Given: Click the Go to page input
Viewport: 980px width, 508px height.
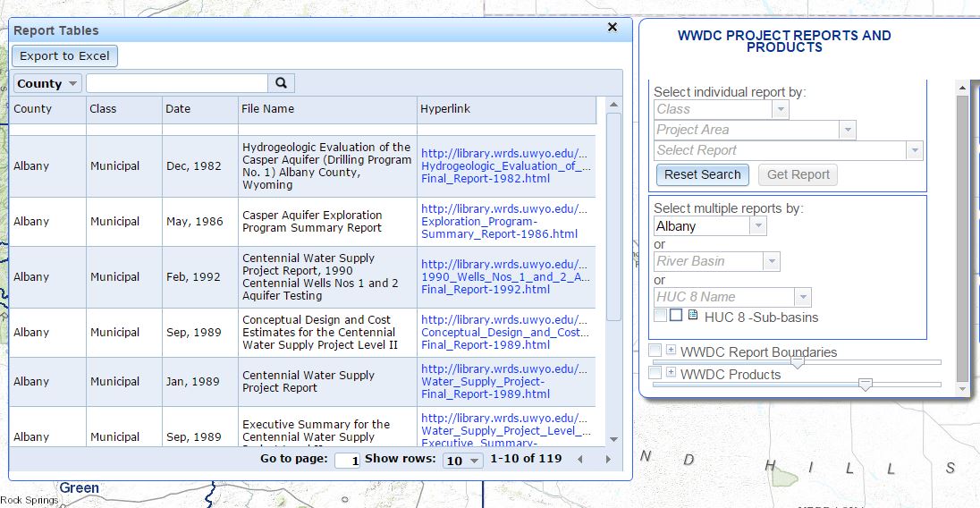Looking at the screenshot, I should coord(347,461).
